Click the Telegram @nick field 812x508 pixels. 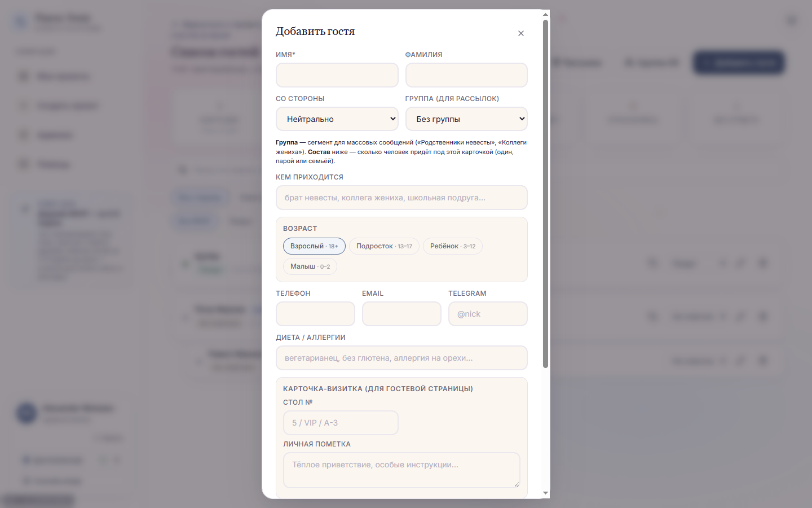coord(488,314)
